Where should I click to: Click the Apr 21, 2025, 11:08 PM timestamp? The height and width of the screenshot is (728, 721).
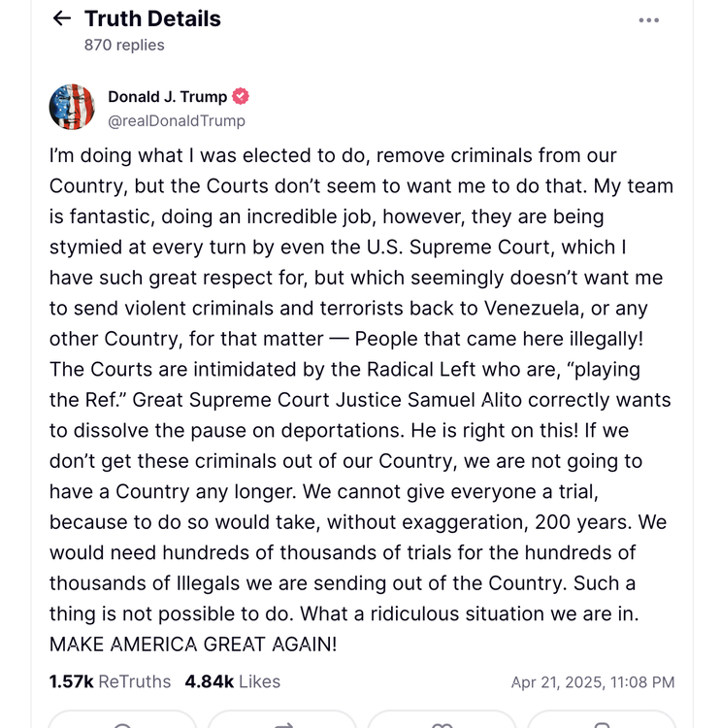[x=593, y=682]
